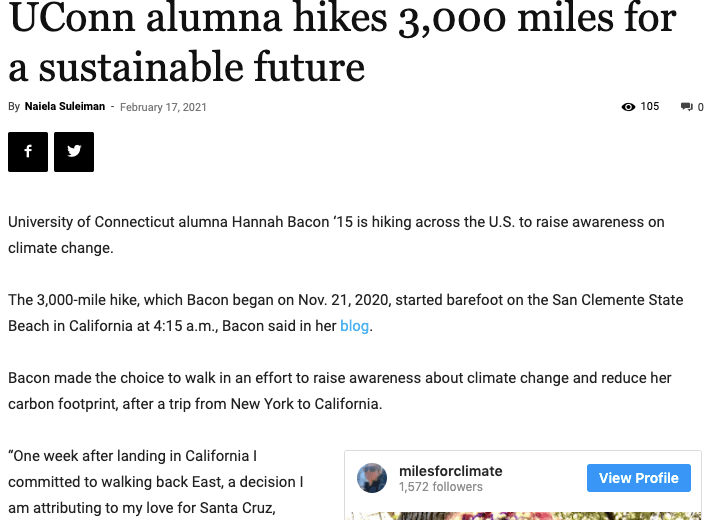Click the February 17, 2021 publish date
Image resolution: width=721 pixels, height=520 pixels.
pyautogui.click(x=163, y=107)
